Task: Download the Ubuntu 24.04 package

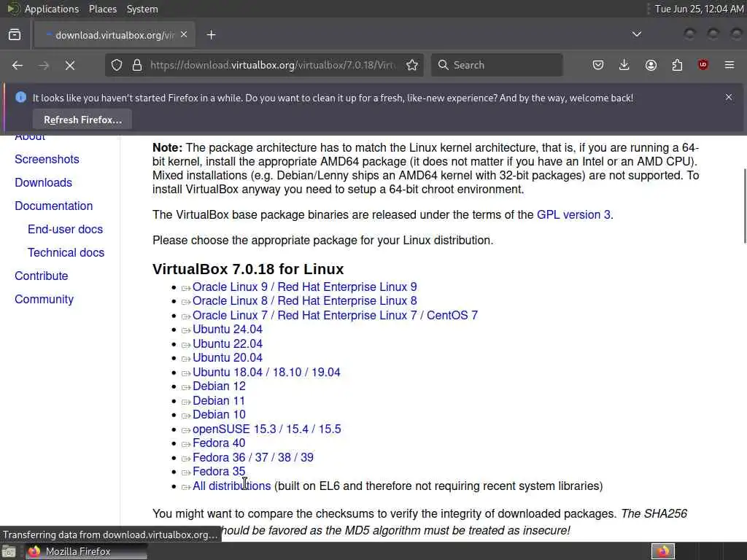Action: coord(228,330)
